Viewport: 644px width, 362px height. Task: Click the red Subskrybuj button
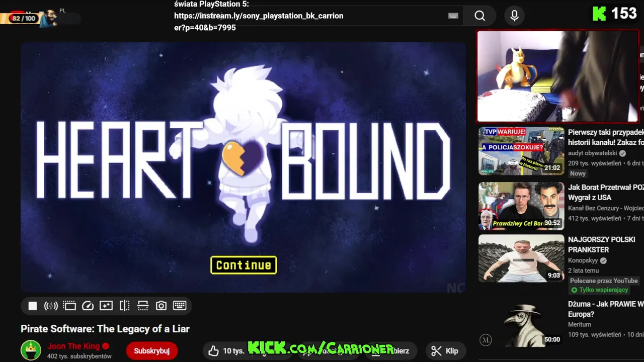[152, 351]
